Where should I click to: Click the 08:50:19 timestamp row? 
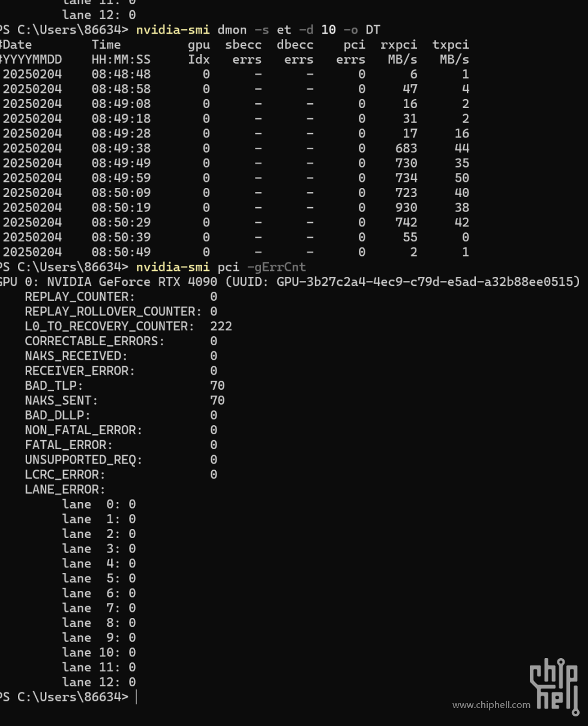[x=235, y=208]
